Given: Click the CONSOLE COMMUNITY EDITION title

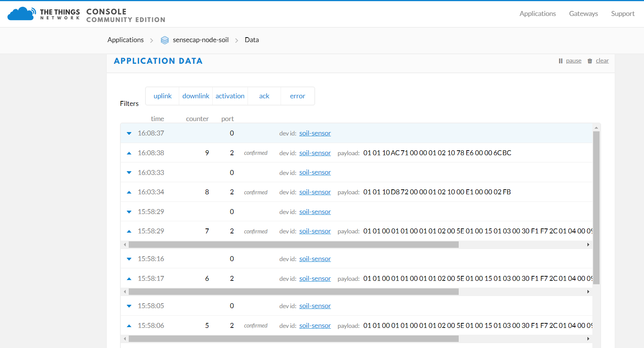Looking at the screenshot, I should tap(126, 16).
